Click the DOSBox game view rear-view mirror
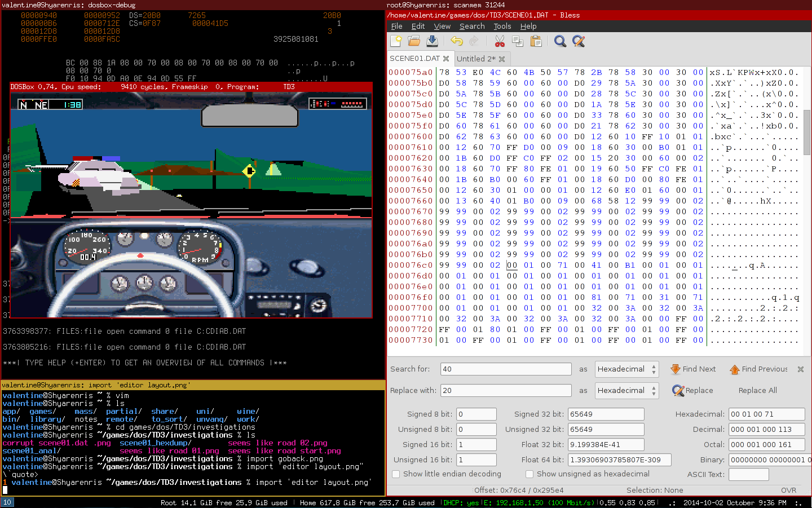Screen dimensions: 812x508 coord(249,115)
